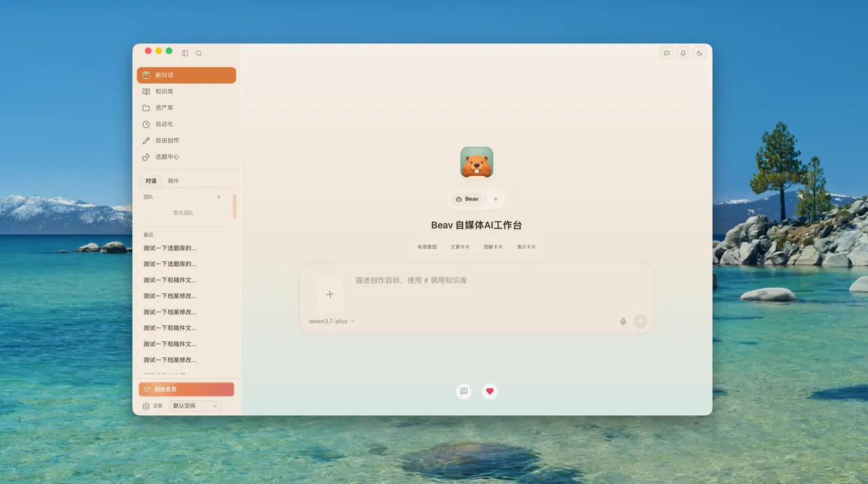
Task: Open the qwen3.7-plus model dropdown
Action: [332, 321]
